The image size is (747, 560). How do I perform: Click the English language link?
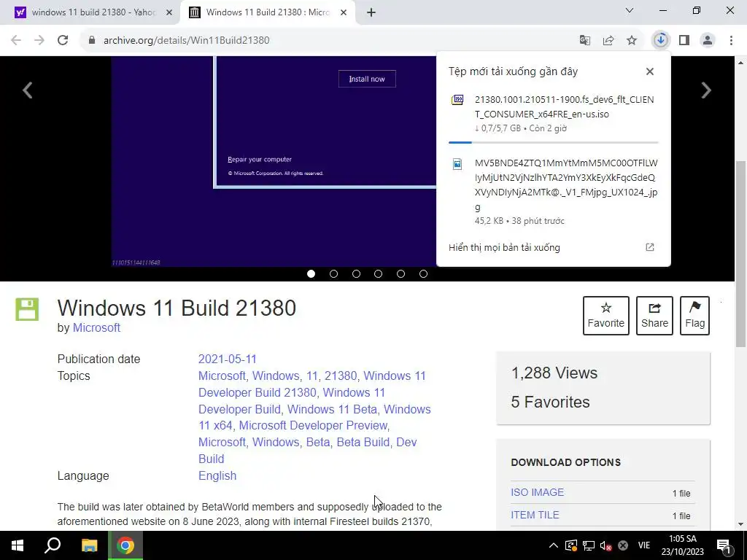[x=217, y=475]
